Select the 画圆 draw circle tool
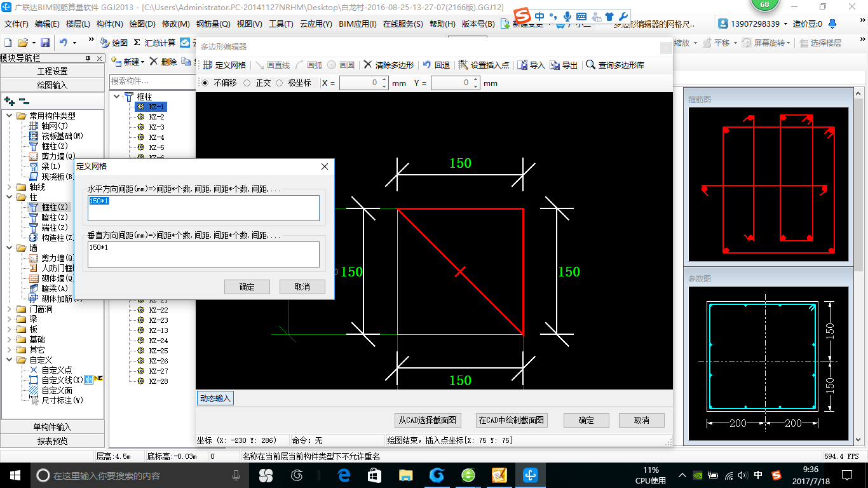The height and width of the screenshot is (488, 868). (x=341, y=65)
